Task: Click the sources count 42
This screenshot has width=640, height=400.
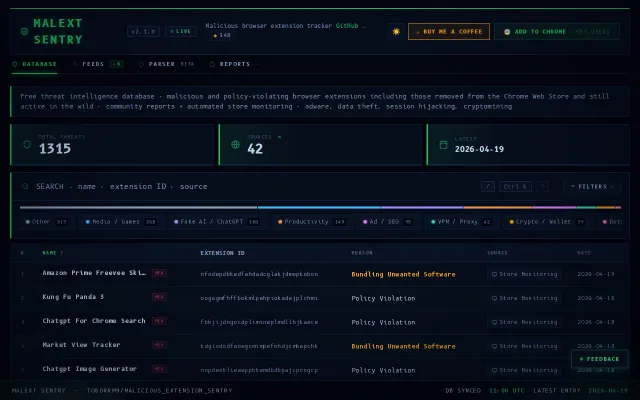Action: (x=255, y=149)
